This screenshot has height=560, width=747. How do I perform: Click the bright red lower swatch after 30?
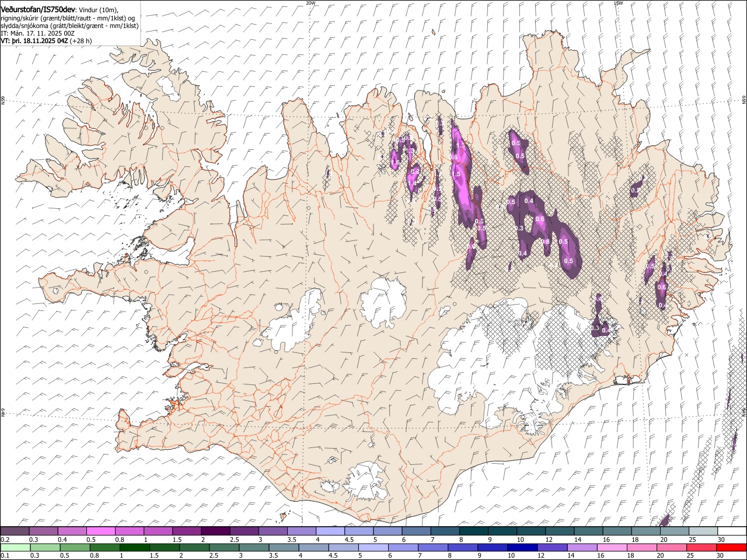[x=732, y=547]
